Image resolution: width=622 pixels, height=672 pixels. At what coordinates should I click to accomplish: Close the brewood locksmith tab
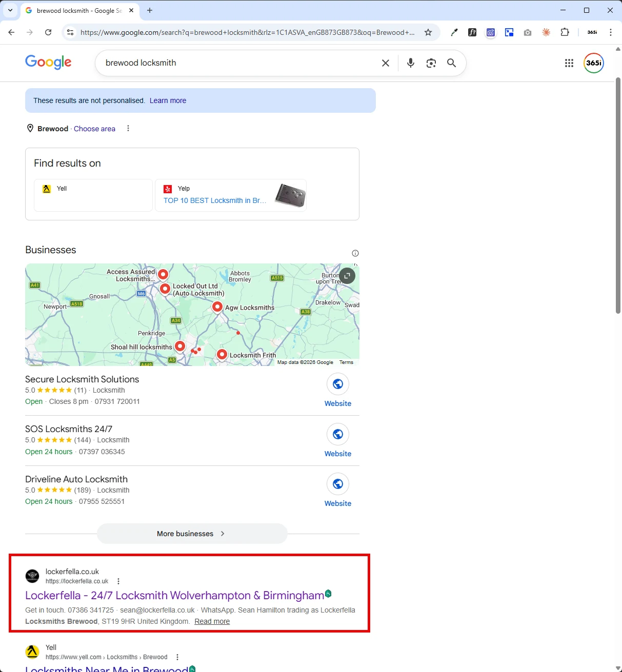click(x=131, y=10)
